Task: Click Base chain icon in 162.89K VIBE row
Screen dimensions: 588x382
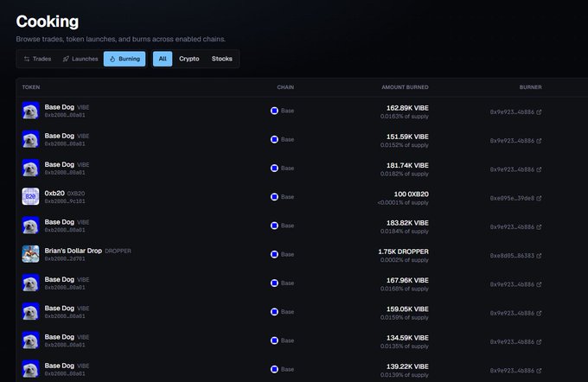Action: point(274,111)
